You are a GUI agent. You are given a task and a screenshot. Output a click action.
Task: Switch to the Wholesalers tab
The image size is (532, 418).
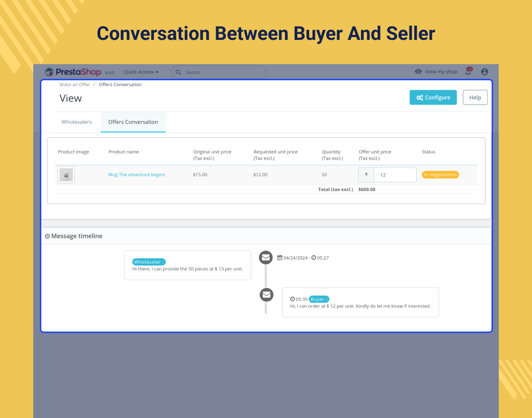point(76,122)
